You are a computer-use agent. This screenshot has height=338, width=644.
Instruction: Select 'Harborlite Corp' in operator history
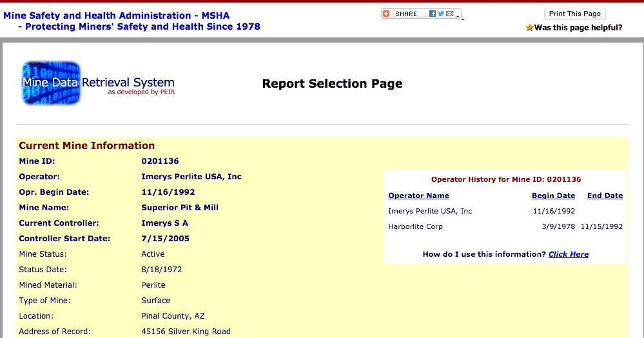(x=415, y=226)
